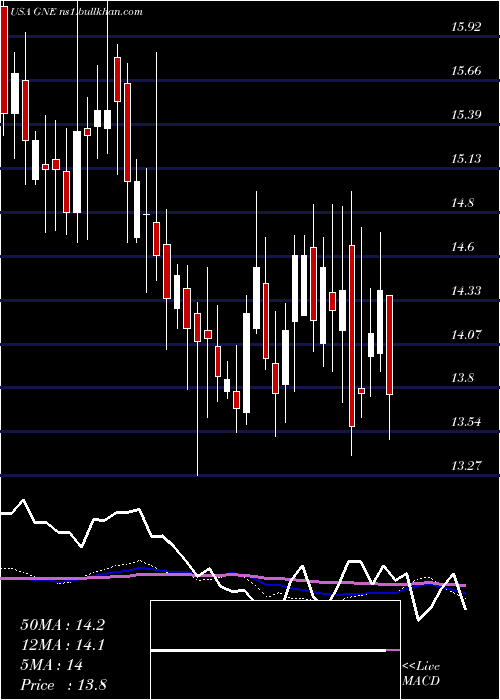Click the 12MA : 14.1 reading
The width and height of the screenshot is (500, 700).
62,645
